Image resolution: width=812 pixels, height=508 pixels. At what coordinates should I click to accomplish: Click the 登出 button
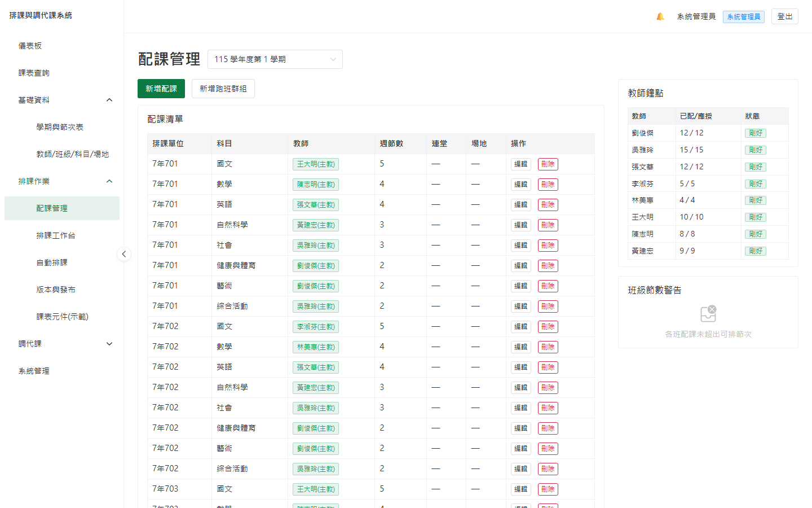785,16
